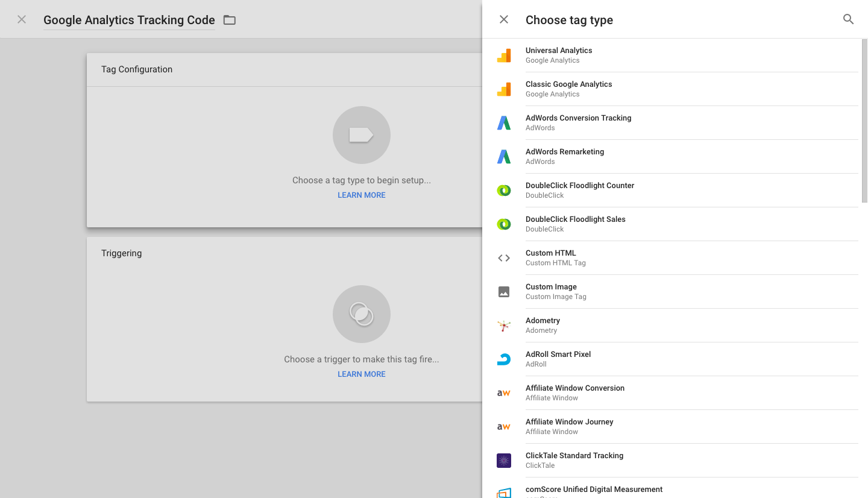Choose the Adometry logo icon
This screenshot has width=868, height=498.
pyautogui.click(x=504, y=326)
